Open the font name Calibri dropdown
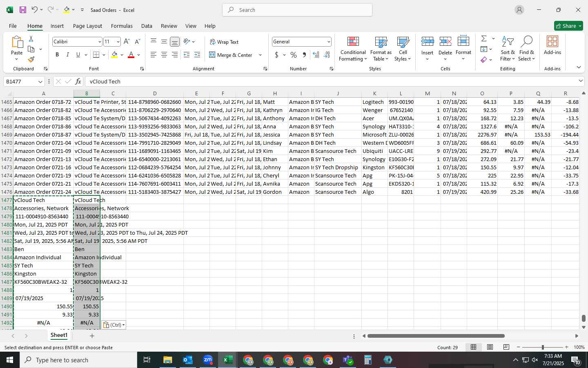The height and width of the screenshot is (368, 588). [99, 42]
